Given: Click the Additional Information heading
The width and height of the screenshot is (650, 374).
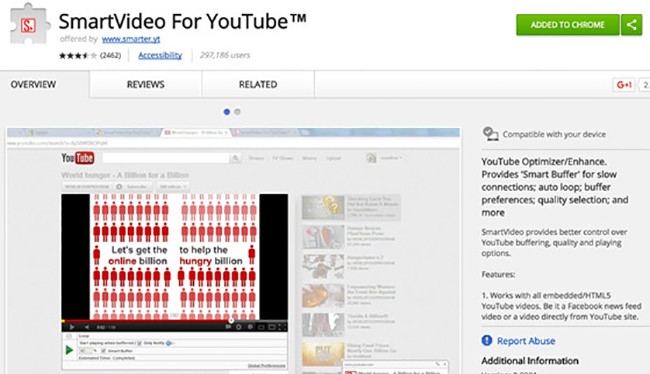Looking at the screenshot, I should tap(530, 361).
